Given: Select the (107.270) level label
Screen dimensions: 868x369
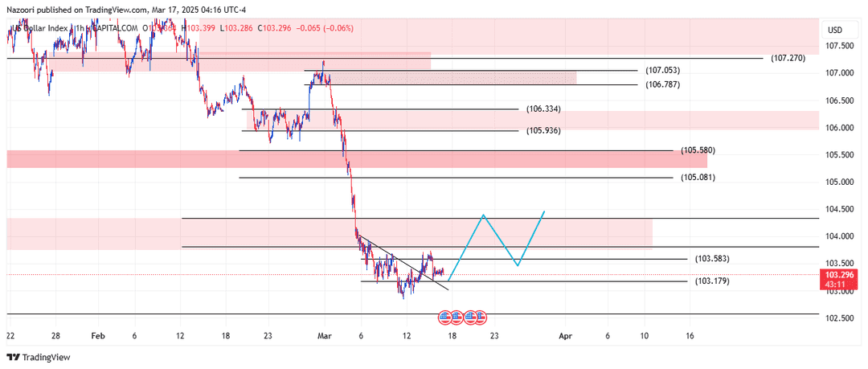Looking at the screenshot, I should coord(788,58).
